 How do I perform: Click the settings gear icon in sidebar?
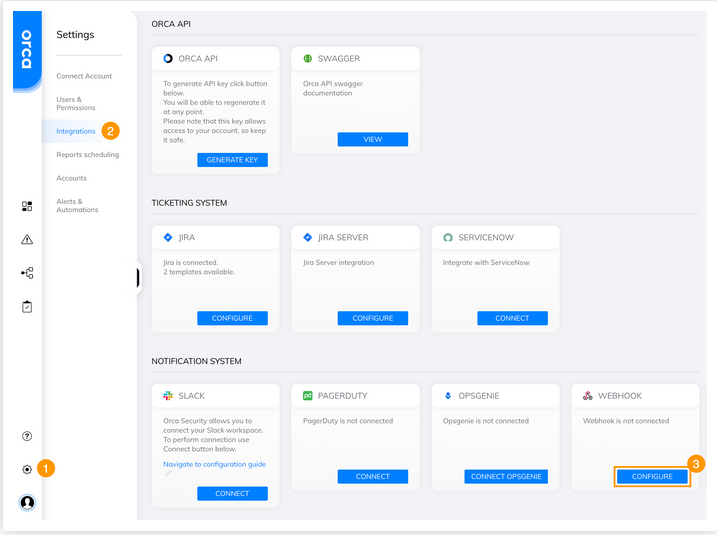[27, 469]
